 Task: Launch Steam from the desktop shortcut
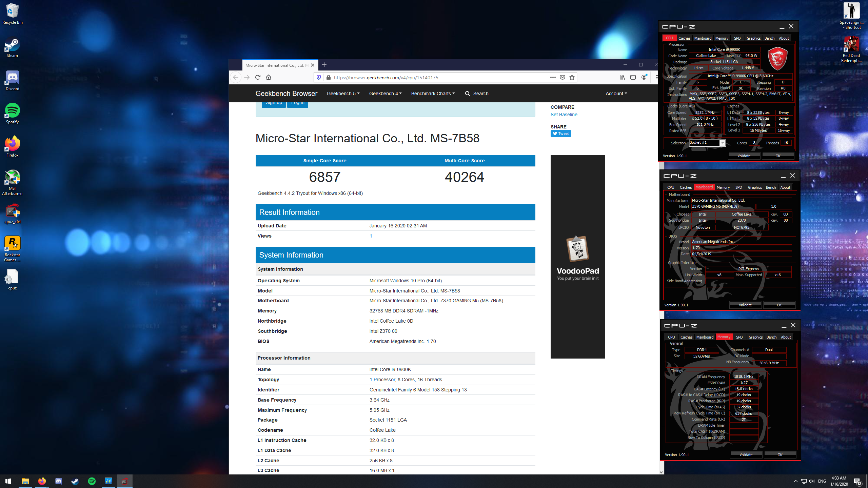[12, 47]
